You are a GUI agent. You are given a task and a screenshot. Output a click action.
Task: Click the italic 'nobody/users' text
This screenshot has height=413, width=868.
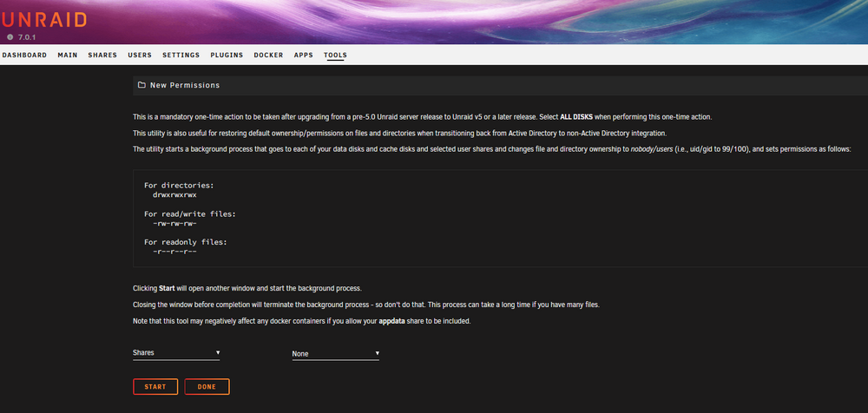coord(650,149)
